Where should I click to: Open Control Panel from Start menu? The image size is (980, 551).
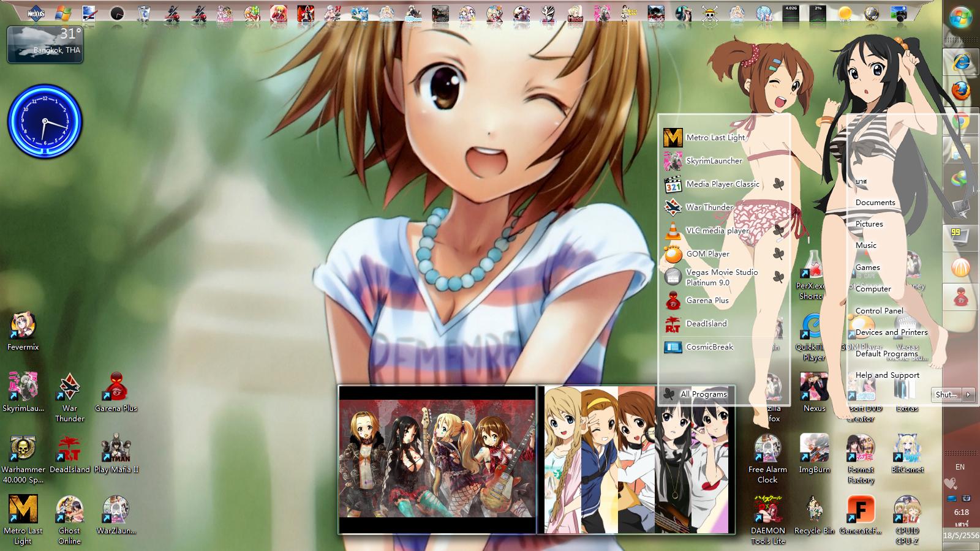879,311
